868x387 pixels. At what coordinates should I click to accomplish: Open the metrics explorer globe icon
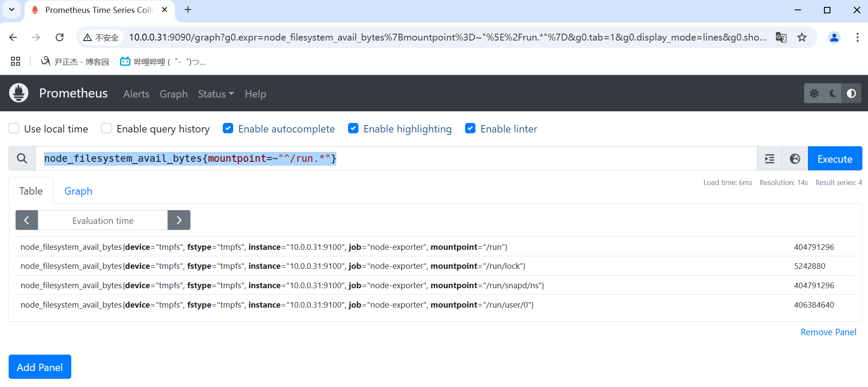(x=795, y=159)
